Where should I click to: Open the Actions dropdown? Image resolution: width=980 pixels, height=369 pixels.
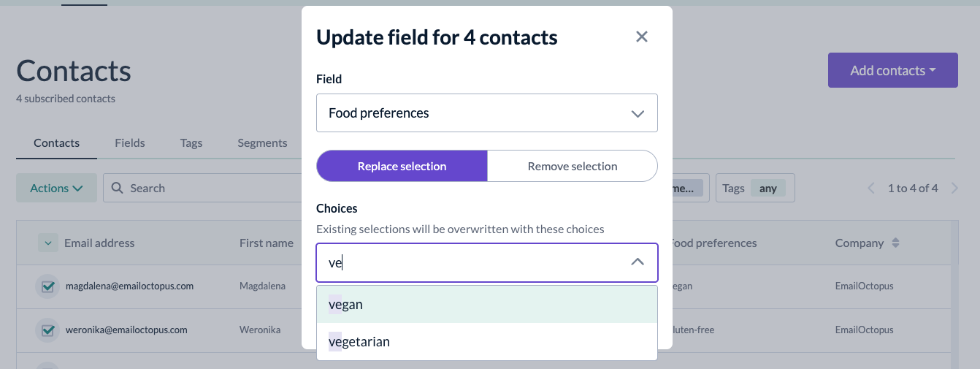pyautogui.click(x=56, y=188)
